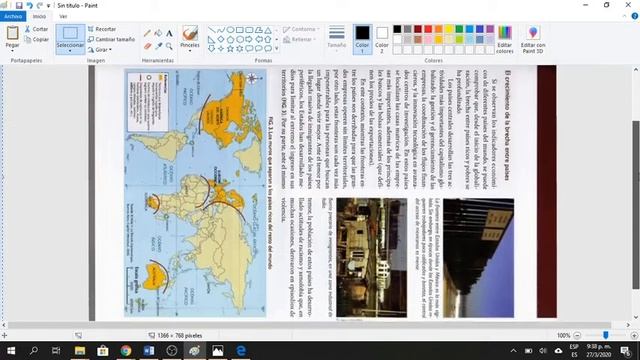This screenshot has width=640, height=360.
Task: Open File Explorer from the taskbar
Action: pyautogui.click(x=80, y=351)
